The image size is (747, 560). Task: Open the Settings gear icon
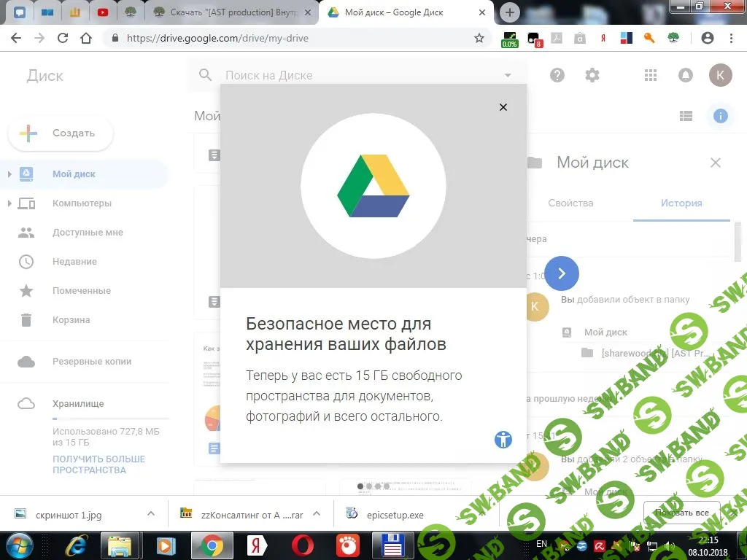pyautogui.click(x=592, y=75)
